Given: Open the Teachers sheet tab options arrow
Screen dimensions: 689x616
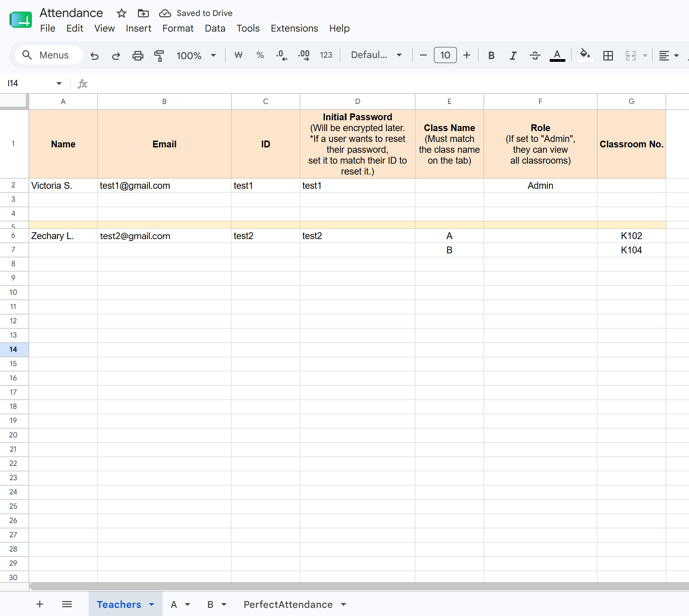Looking at the screenshot, I should coord(152,604).
